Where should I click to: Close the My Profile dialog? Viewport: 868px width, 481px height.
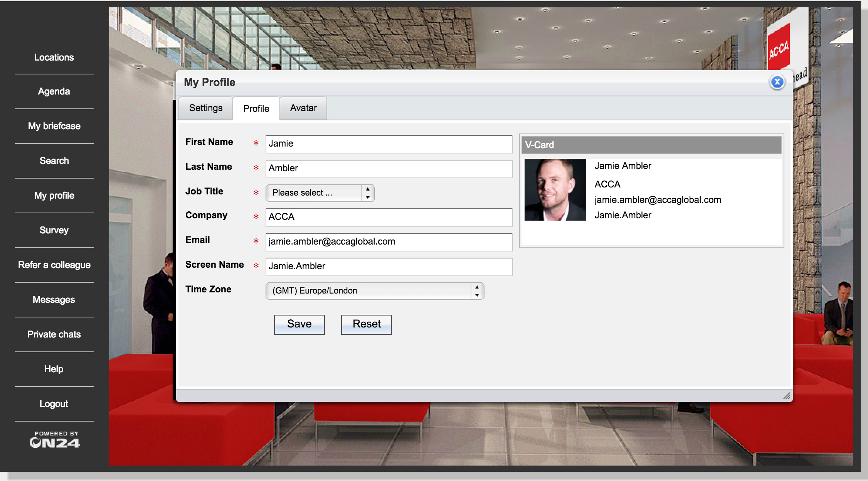point(777,82)
